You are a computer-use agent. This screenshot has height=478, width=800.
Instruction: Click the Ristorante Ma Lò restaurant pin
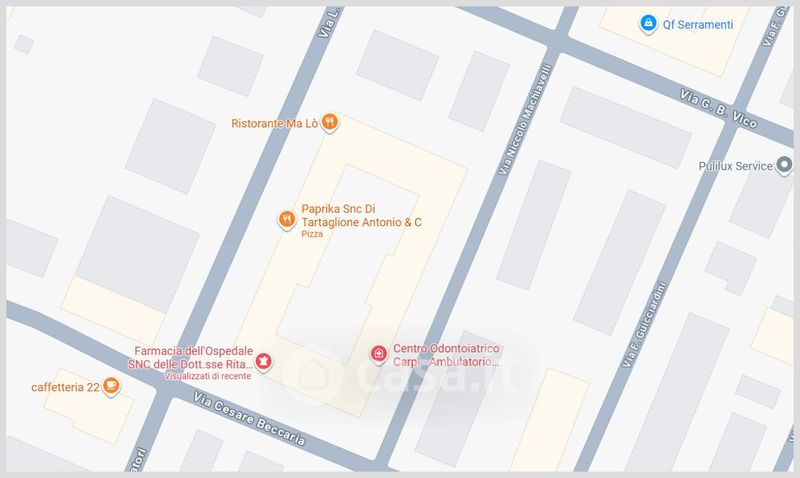pos(330,122)
